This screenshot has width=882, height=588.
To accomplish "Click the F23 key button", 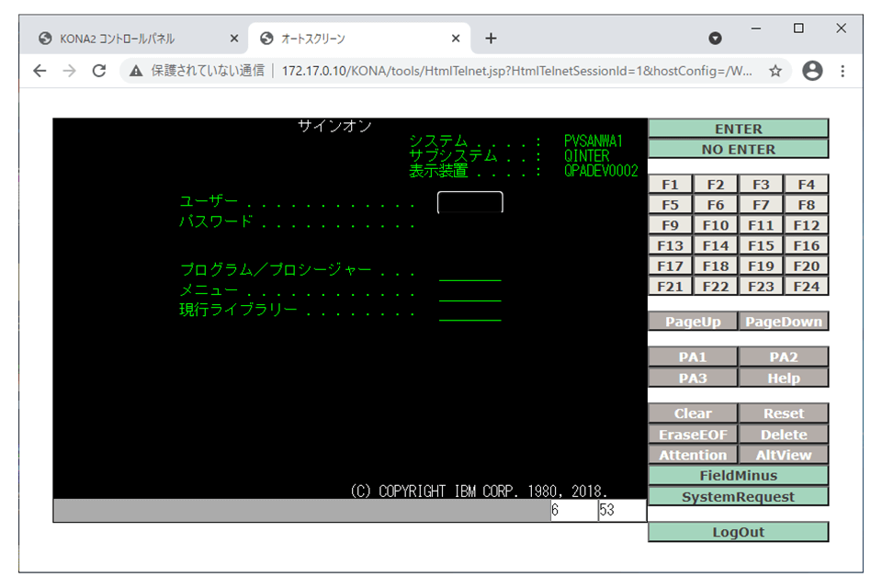I will coord(761,287).
